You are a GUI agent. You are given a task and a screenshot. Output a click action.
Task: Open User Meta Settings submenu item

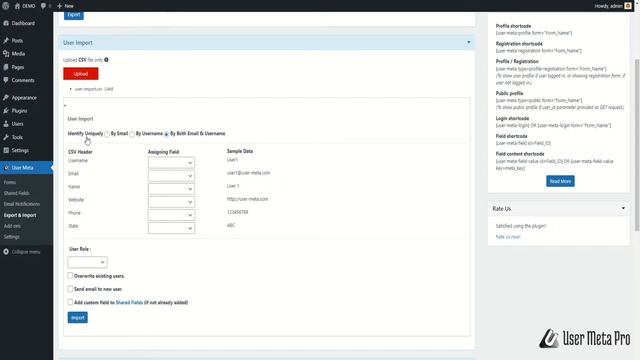[11, 237]
